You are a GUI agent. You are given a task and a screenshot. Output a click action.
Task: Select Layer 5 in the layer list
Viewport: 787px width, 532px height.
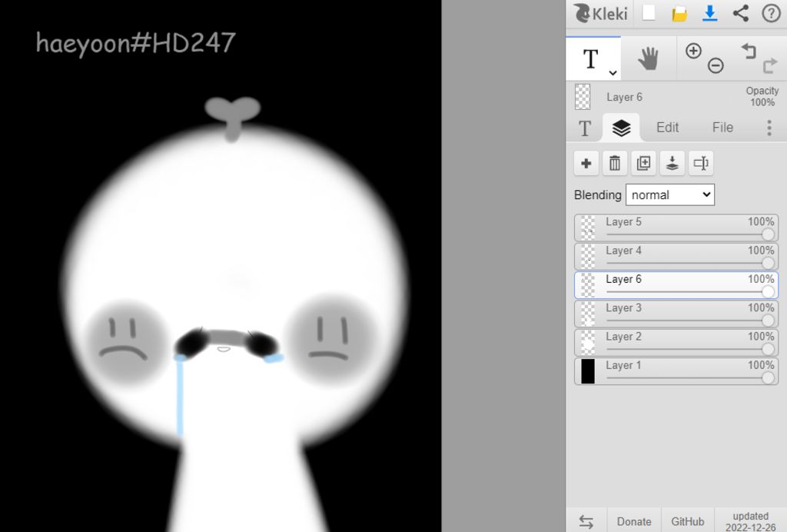point(676,228)
